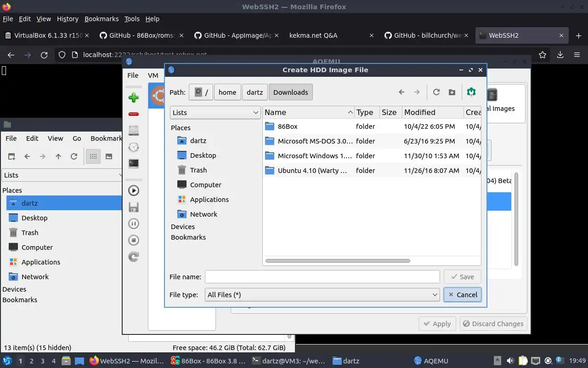
Task: Click the clock icon in AQEMU sidebar
Action: [134, 147]
